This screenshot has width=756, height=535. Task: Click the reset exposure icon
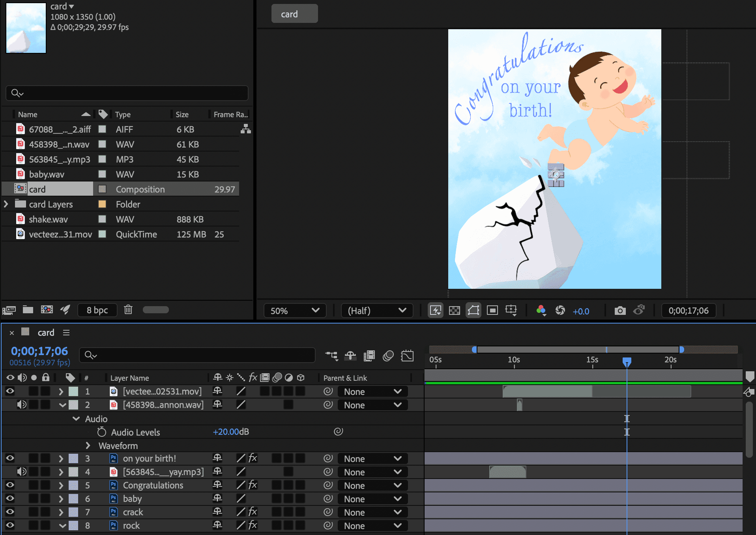pos(560,311)
